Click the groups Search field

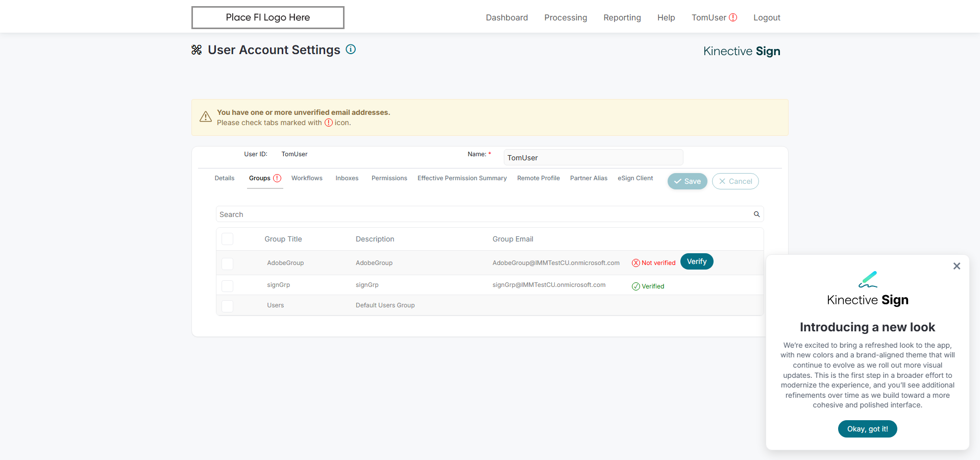(x=490, y=214)
